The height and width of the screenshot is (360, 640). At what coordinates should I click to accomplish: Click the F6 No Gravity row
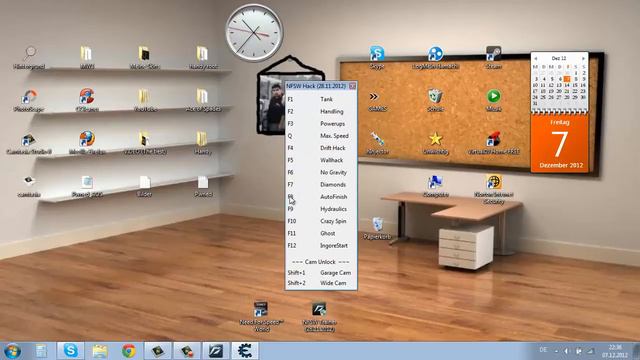[321, 173]
